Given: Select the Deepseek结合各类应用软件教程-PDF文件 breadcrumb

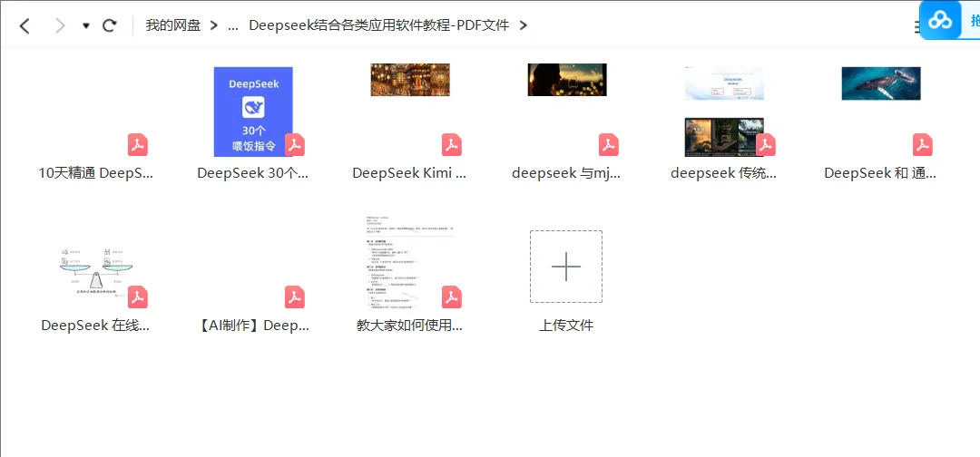Looking at the screenshot, I should click(378, 25).
